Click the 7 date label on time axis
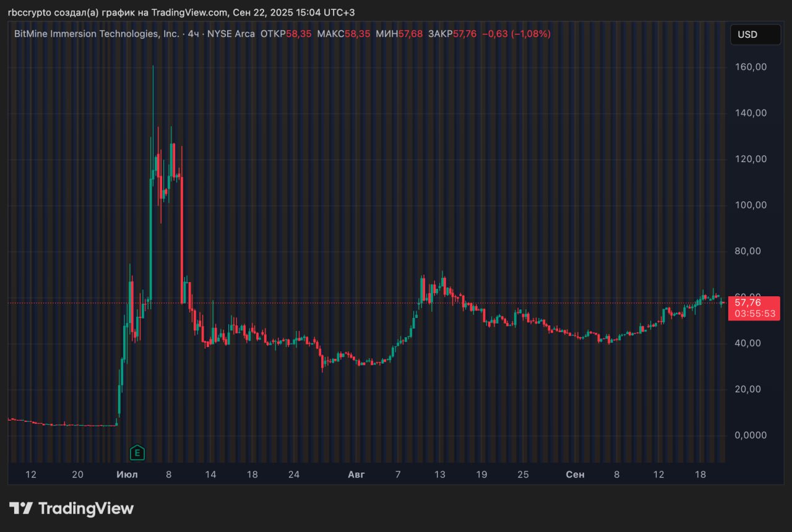Screen dimensions: 792x532 click(398, 474)
